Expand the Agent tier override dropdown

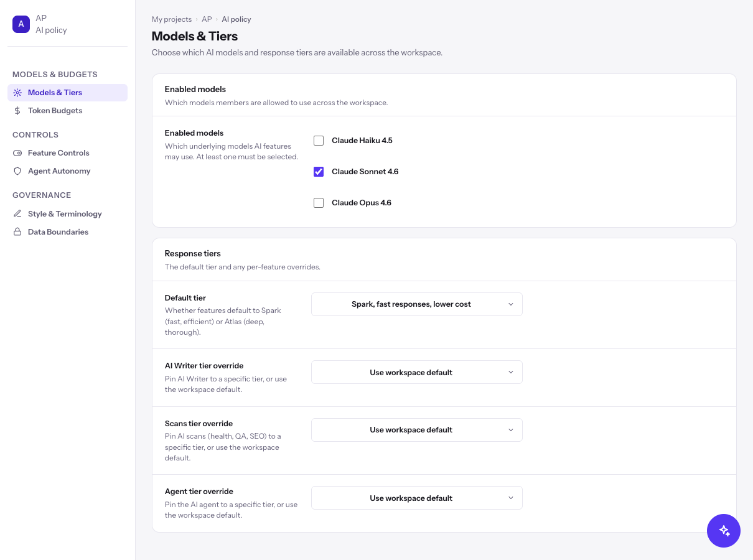click(417, 498)
